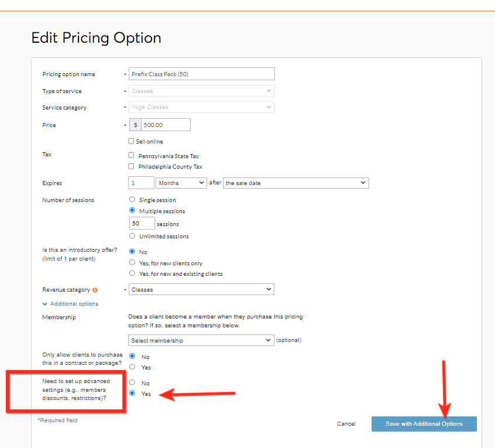Image resolution: width=495 pixels, height=448 pixels.
Task: Open the Months expiration unit dropdown
Action: (x=181, y=183)
